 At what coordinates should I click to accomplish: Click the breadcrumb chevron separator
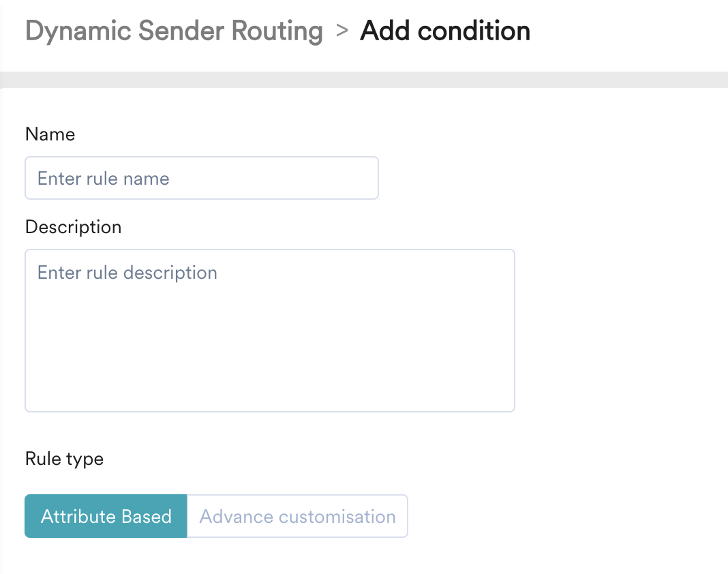pyautogui.click(x=342, y=31)
